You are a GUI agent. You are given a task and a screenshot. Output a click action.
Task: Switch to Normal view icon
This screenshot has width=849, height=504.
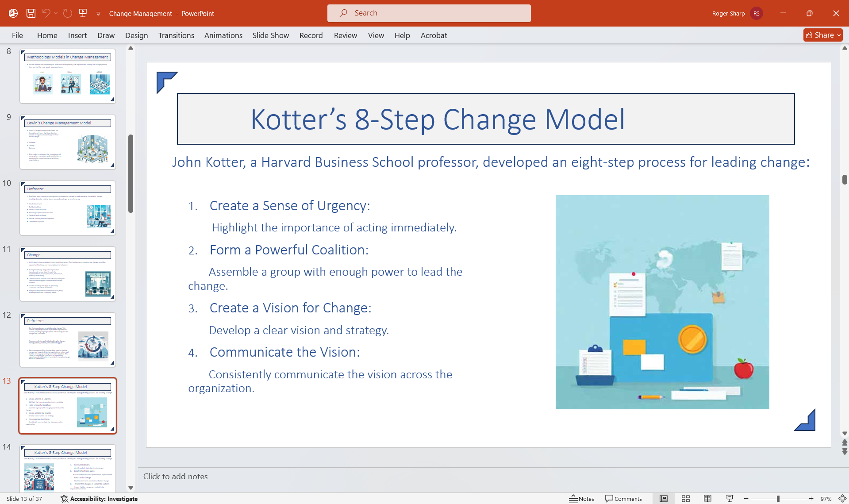pyautogui.click(x=664, y=499)
